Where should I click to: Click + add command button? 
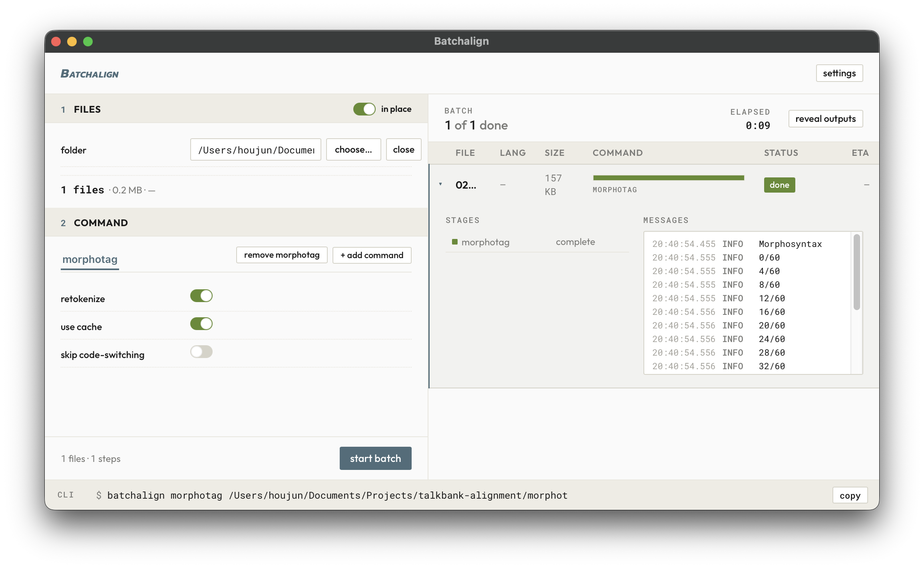pos(372,255)
